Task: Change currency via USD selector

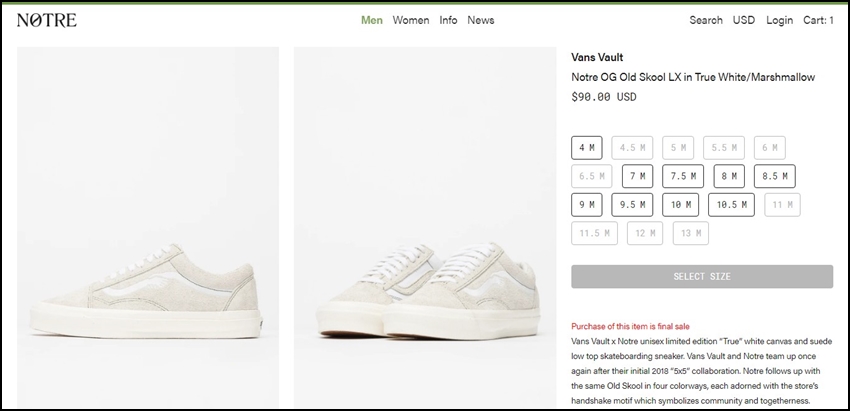Action: [x=744, y=20]
